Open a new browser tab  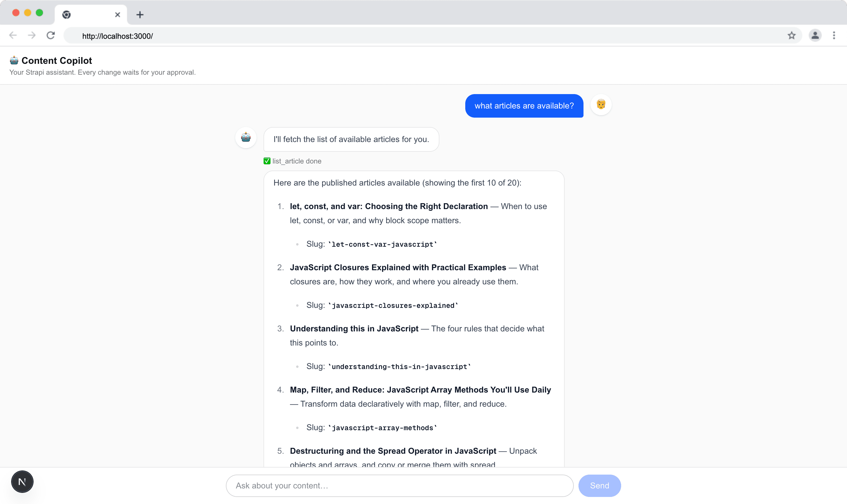[x=140, y=15]
